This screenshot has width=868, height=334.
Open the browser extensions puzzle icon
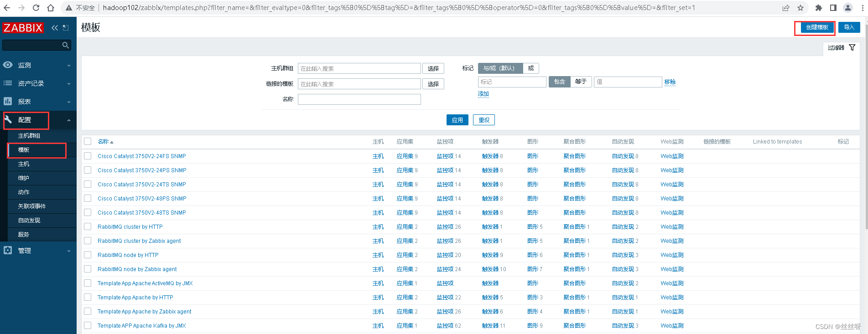(x=819, y=8)
